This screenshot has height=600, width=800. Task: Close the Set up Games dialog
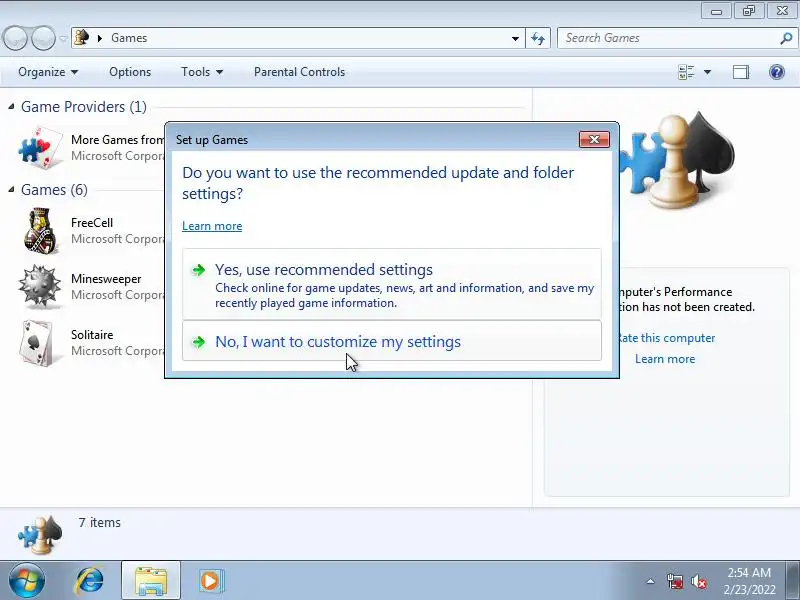[x=594, y=139]
